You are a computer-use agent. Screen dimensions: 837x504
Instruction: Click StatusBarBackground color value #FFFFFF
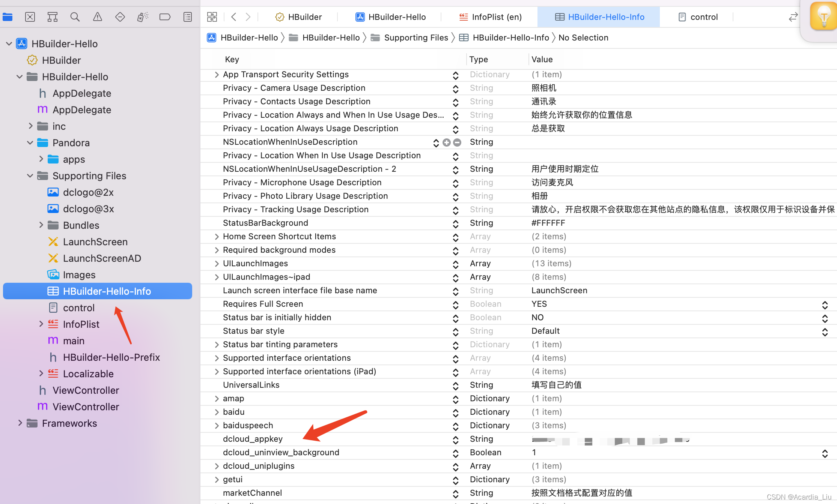pos(548,223)
